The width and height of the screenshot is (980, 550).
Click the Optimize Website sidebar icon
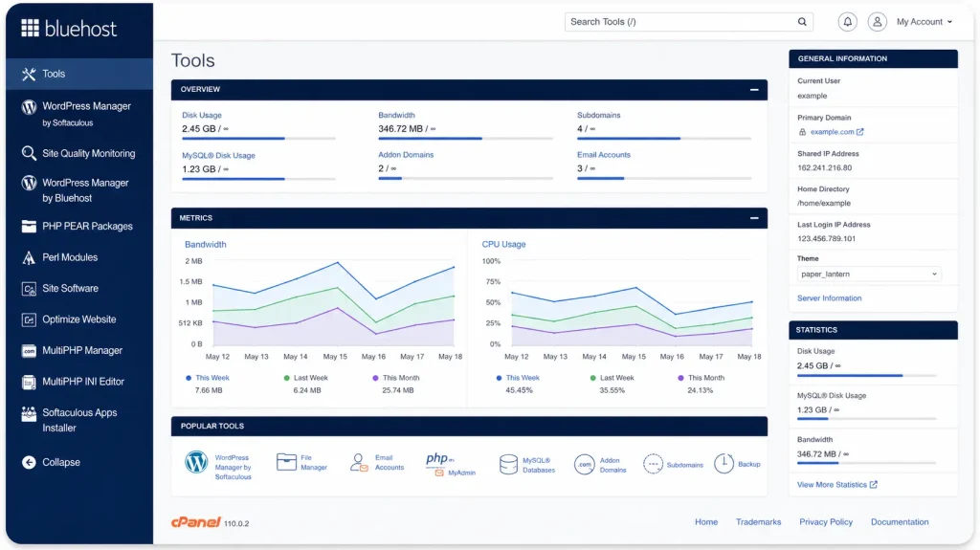click(x=29, y=320)
